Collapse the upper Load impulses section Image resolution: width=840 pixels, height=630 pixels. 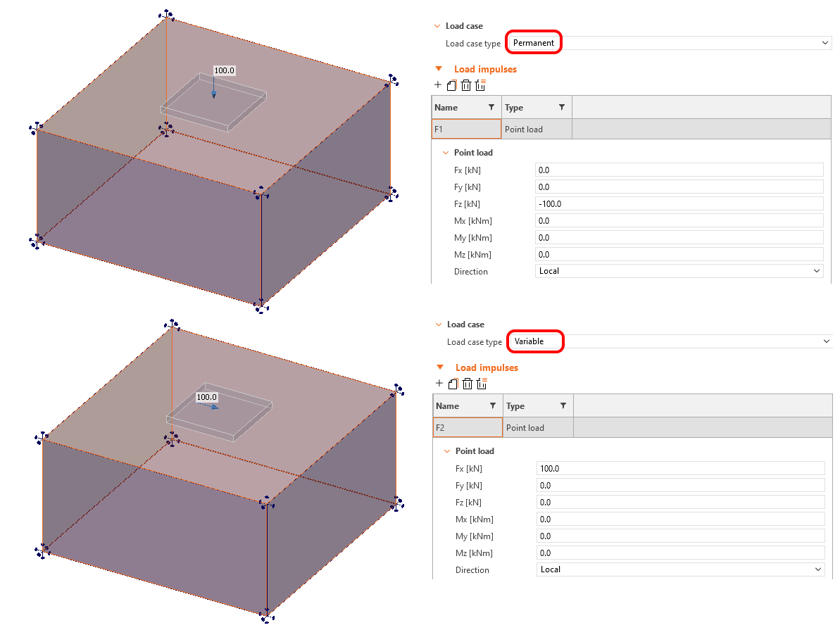(x=438, y=69)
